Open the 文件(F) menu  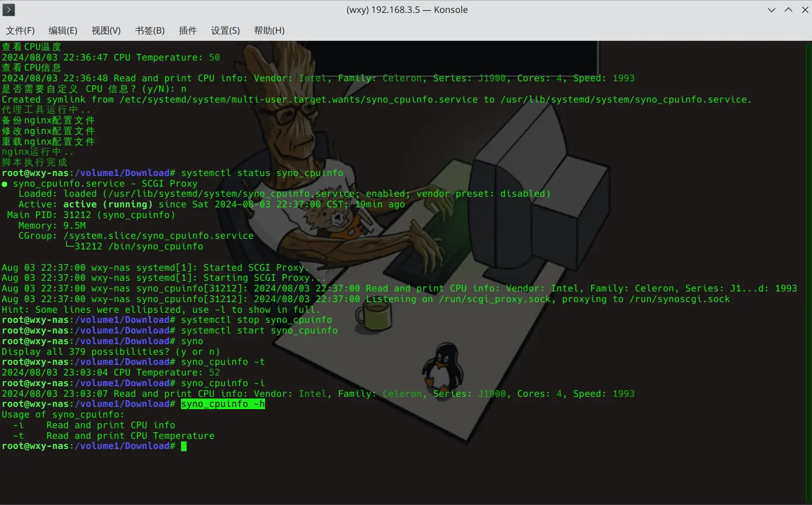(20, 30)
